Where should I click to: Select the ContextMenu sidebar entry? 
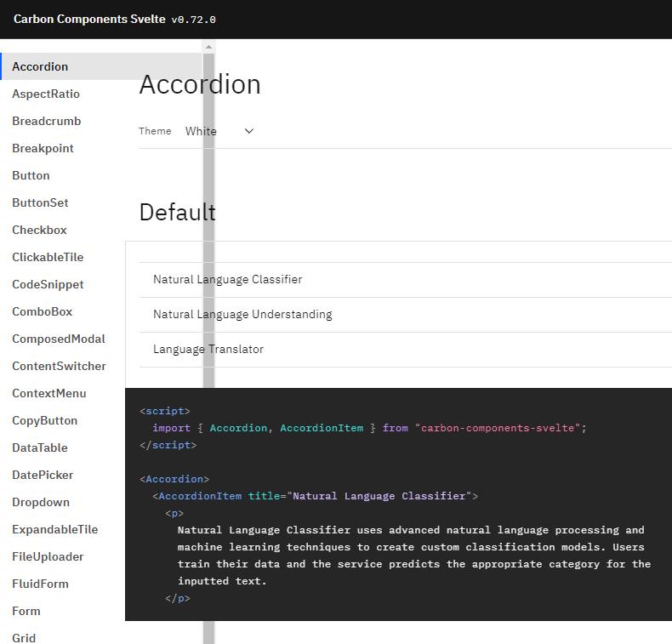pyautogui.click(x=48, y=393)
